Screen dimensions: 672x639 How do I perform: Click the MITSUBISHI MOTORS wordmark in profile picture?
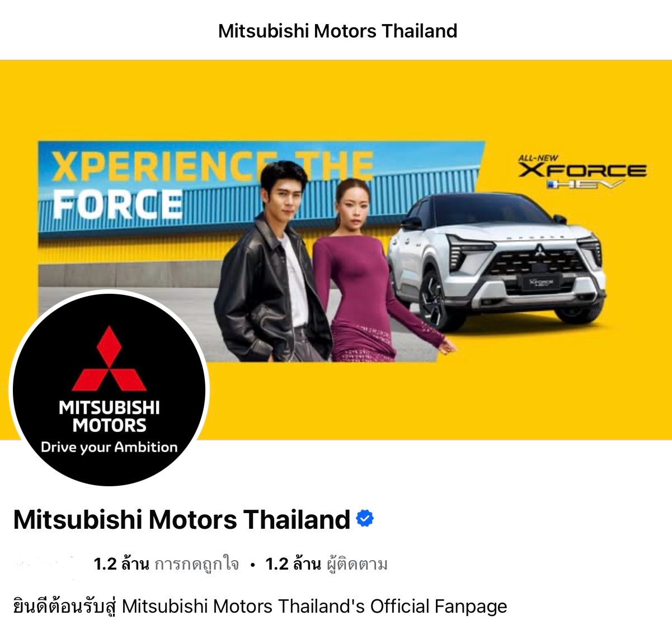pyautogui.click(x=109, y=416)
